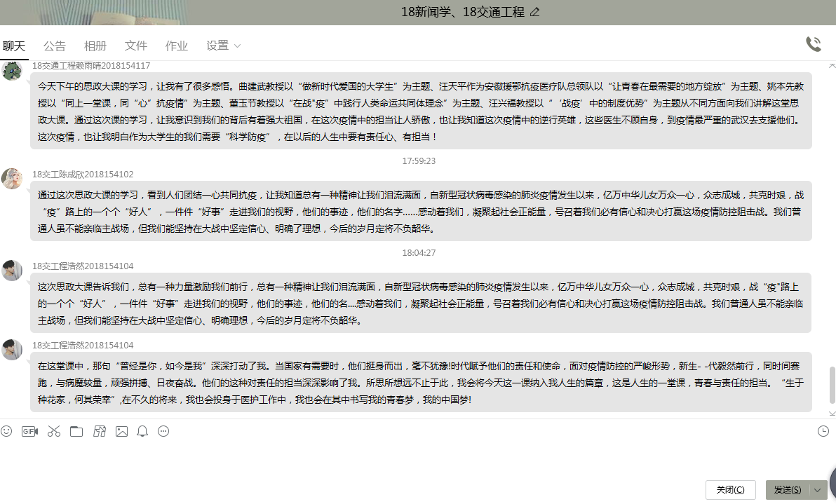
Task: Edit group name with pencil icon
Action: tap(536, 12)
